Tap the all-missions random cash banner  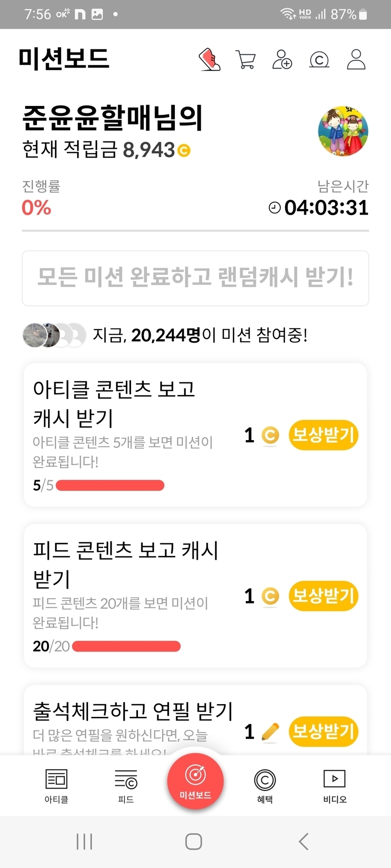tap(195, 278)
